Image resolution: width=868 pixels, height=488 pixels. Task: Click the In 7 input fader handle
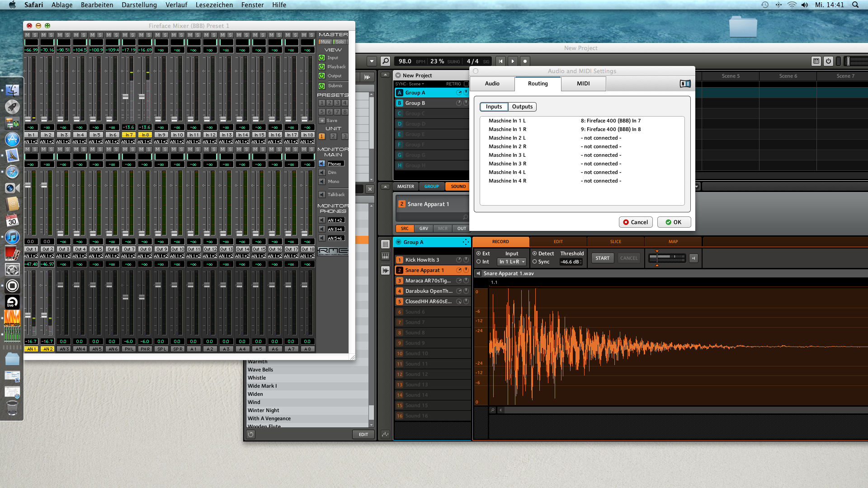(x=126, y=97)
